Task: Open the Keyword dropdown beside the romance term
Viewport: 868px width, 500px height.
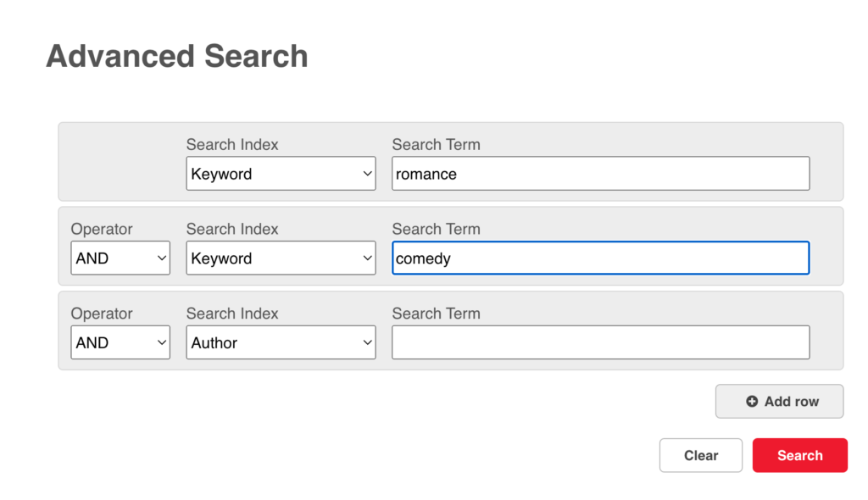Action: click(x=281, y=174)
